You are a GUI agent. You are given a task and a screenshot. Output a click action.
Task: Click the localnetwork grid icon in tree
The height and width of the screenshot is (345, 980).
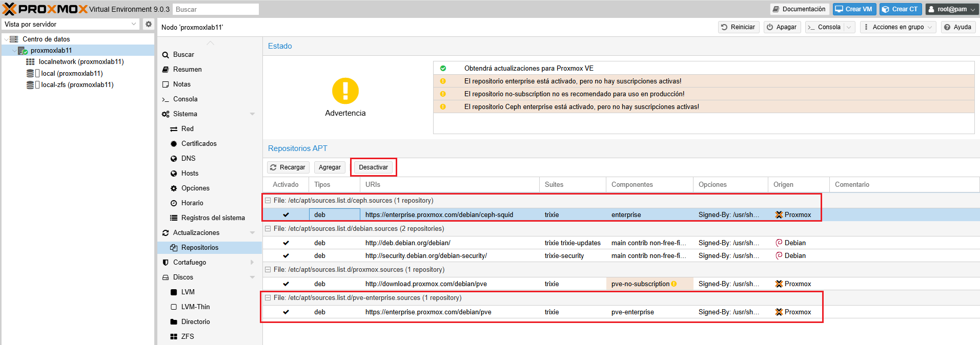point(30,62)
